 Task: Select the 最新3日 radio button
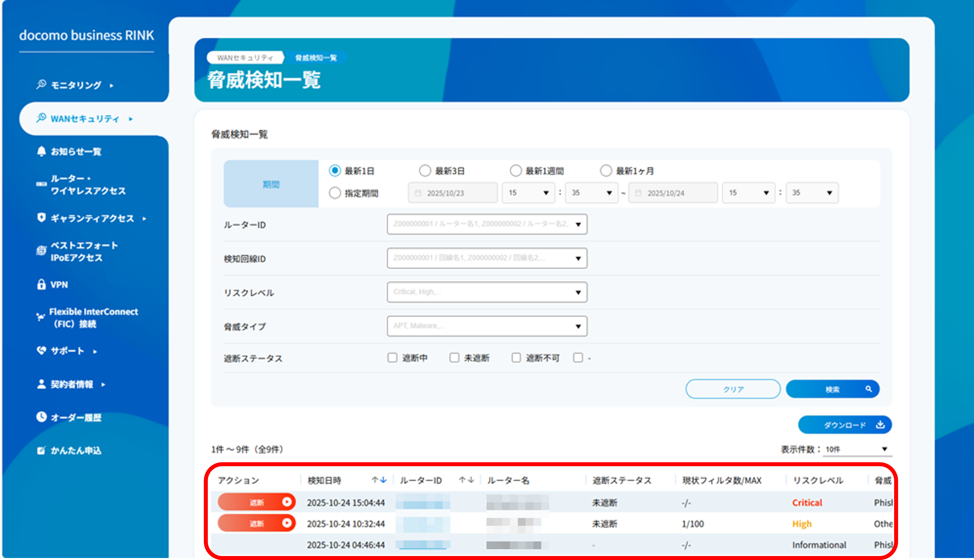(425, 170)
